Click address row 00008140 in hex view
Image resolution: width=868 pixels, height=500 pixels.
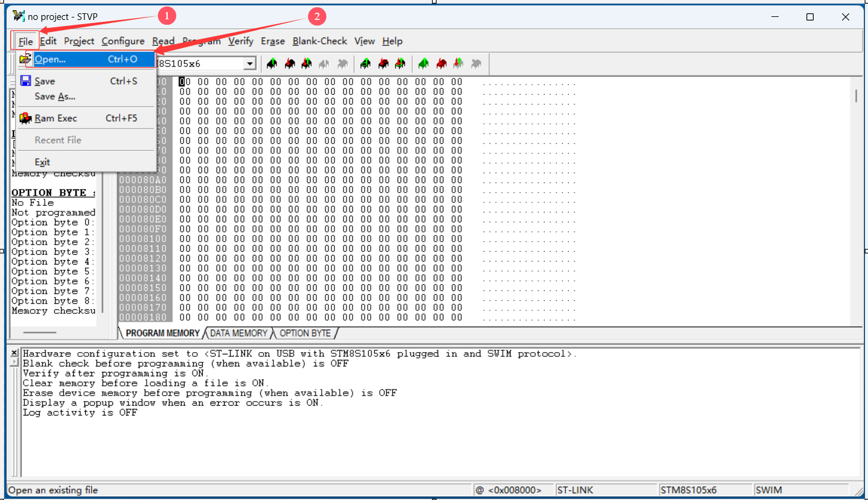143,278
